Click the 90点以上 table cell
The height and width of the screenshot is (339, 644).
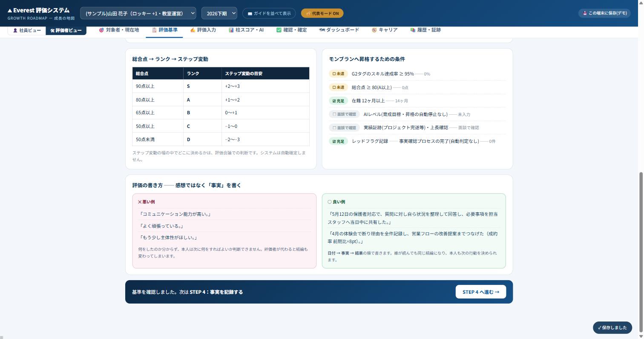(x=158, y=86)
